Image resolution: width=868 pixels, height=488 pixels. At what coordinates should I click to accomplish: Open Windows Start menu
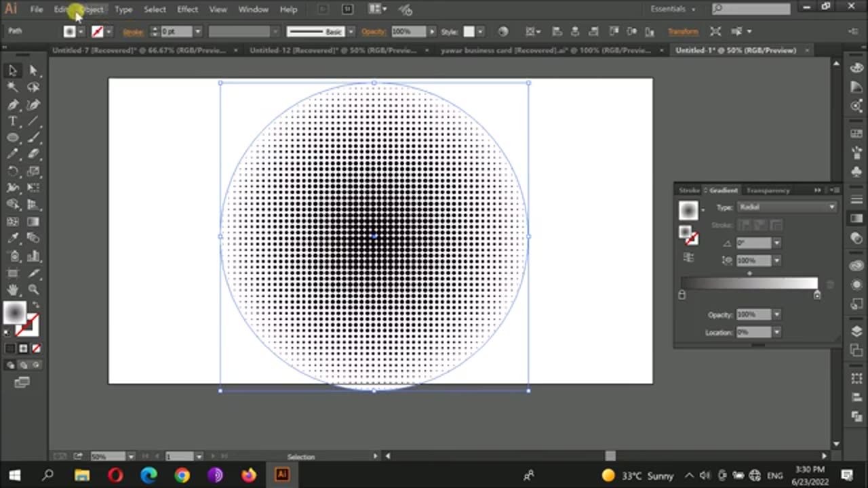point(15,475)
